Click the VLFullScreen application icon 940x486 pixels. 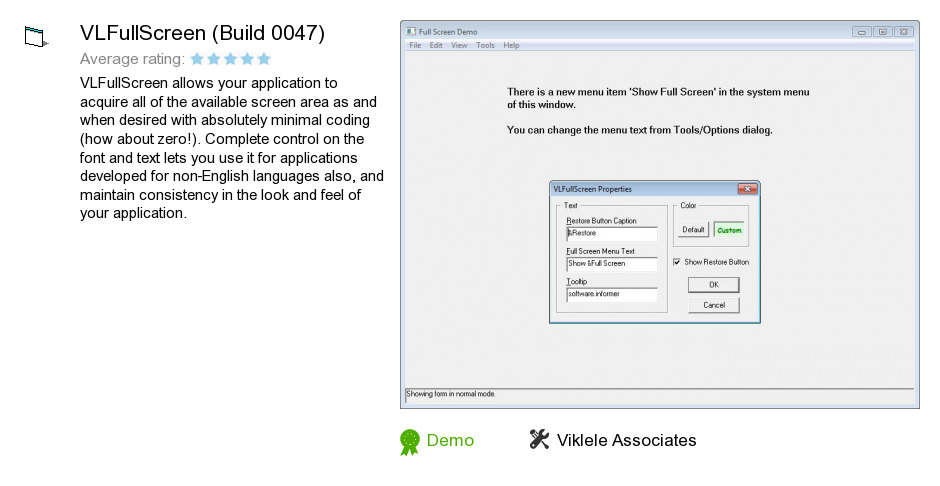[x=36, y=37]
